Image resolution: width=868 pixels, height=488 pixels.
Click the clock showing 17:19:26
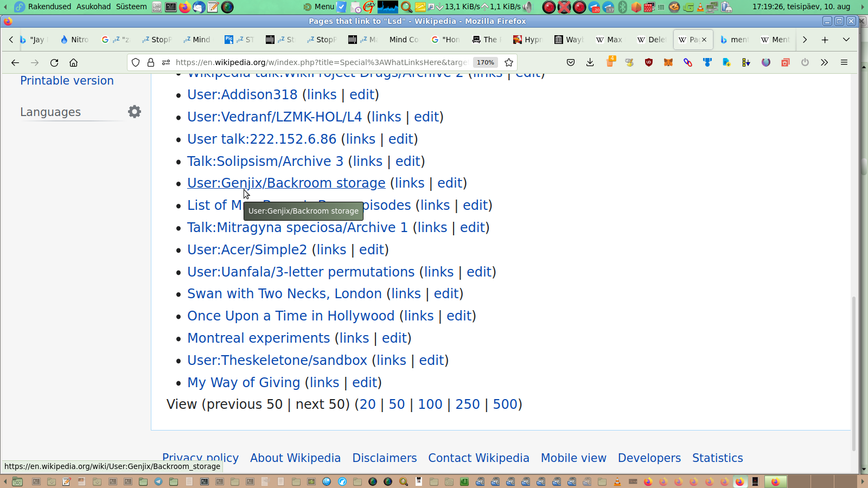pos(801,7)
